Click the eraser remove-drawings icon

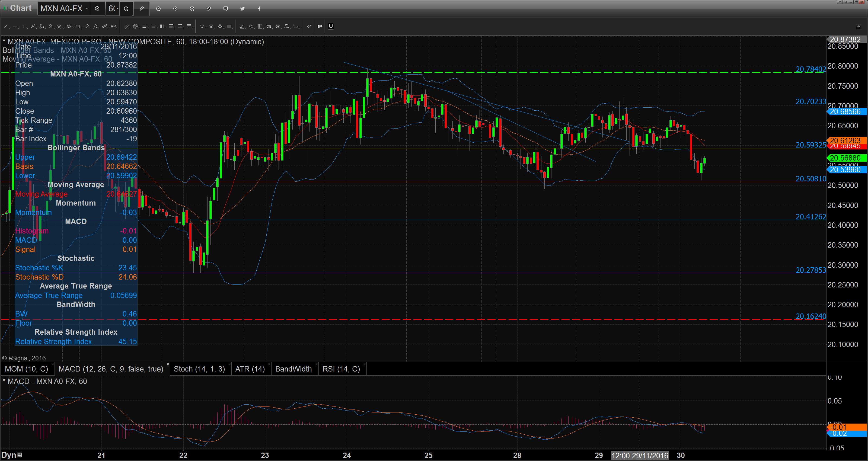pos(309,26)
